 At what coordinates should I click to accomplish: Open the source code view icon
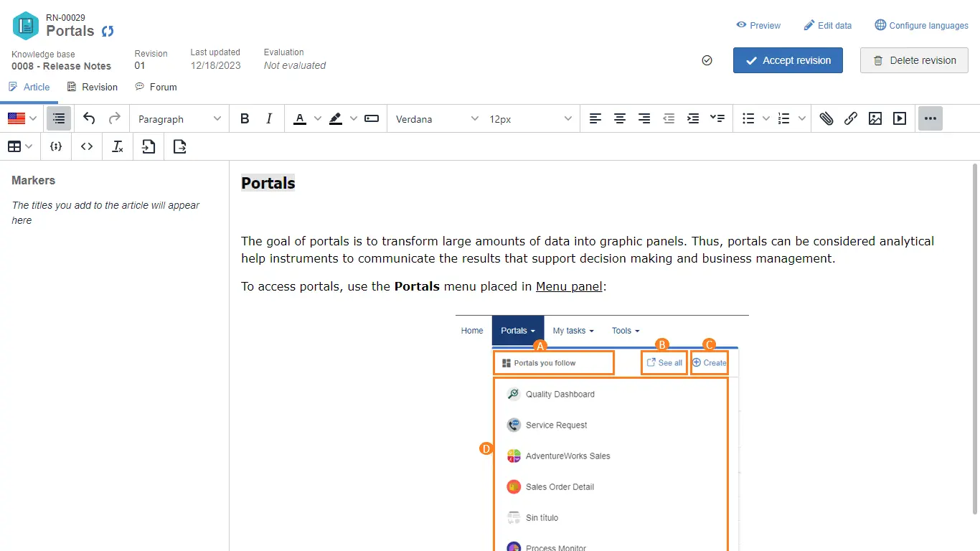click(87, 147)
